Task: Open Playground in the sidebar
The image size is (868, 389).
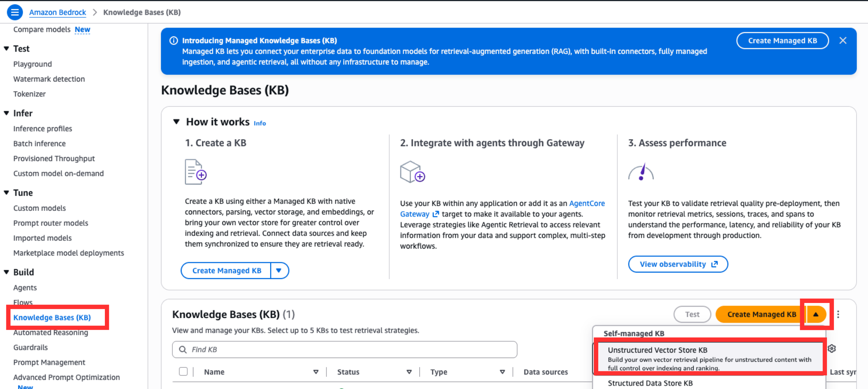Action: (33, 64)
